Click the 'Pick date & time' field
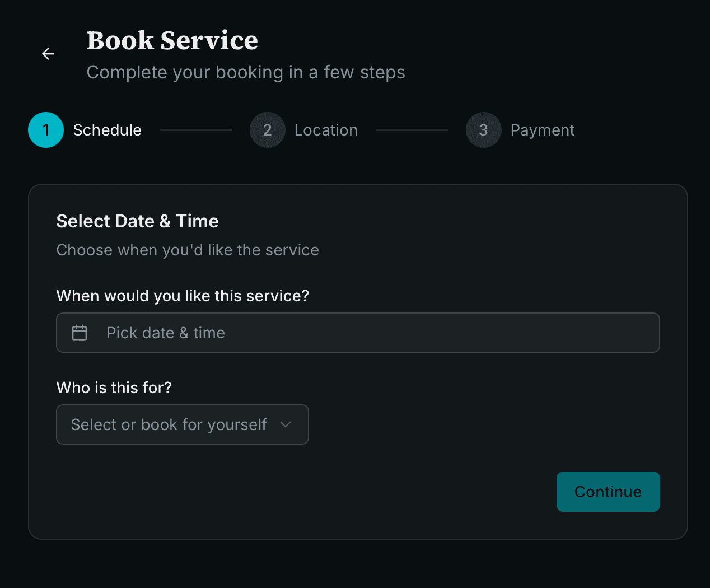710x588 pixels. tap(358, 332)
